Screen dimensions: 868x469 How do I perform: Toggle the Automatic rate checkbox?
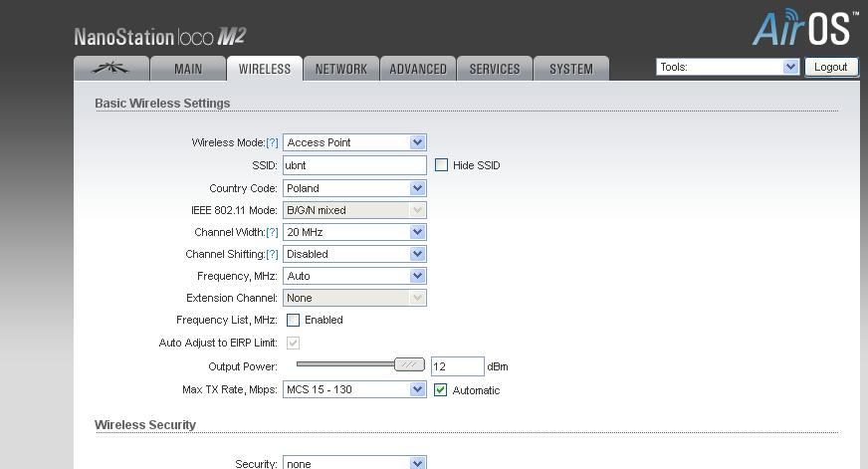(440, 389)
